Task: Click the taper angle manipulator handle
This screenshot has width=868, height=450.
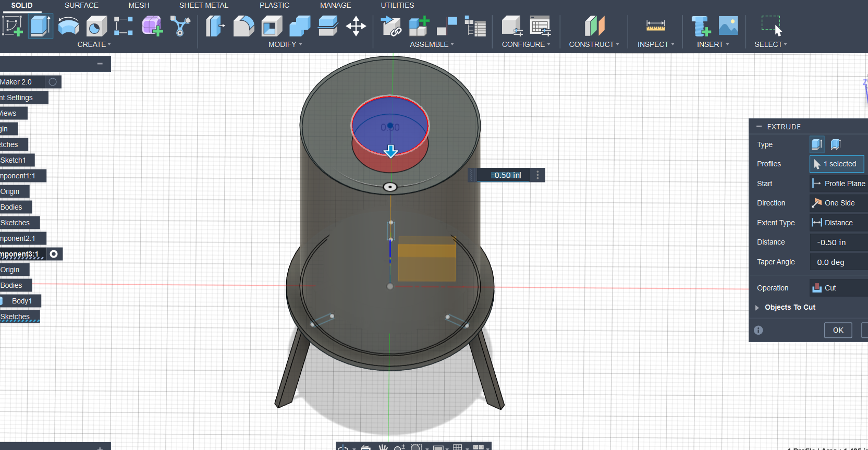Action: tap(390, 187)
